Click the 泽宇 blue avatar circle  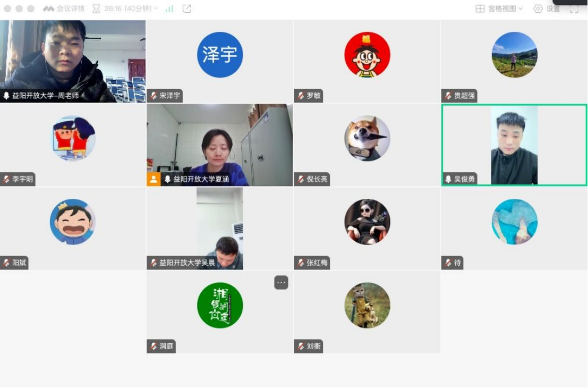pyautogui.click(x=220, y=55)
